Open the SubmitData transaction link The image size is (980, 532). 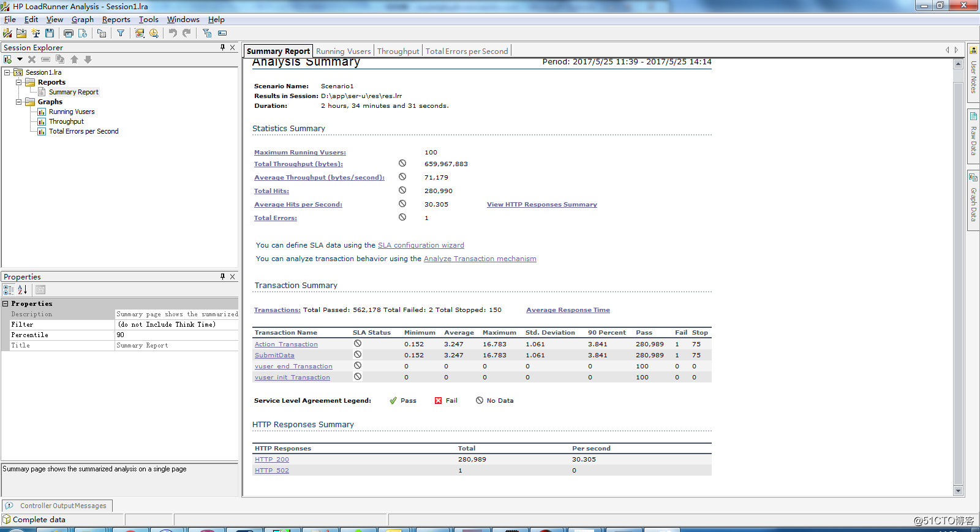tap(274, 355)
